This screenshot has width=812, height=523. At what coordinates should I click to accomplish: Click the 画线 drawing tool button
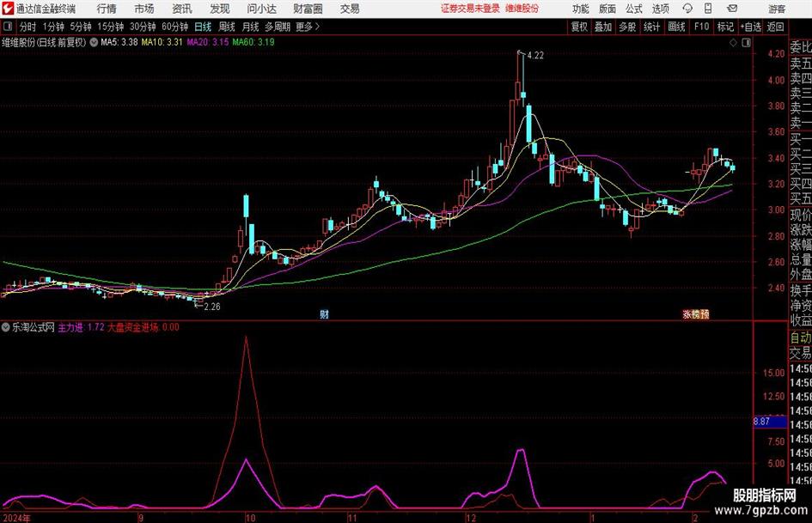pos(676,27)
